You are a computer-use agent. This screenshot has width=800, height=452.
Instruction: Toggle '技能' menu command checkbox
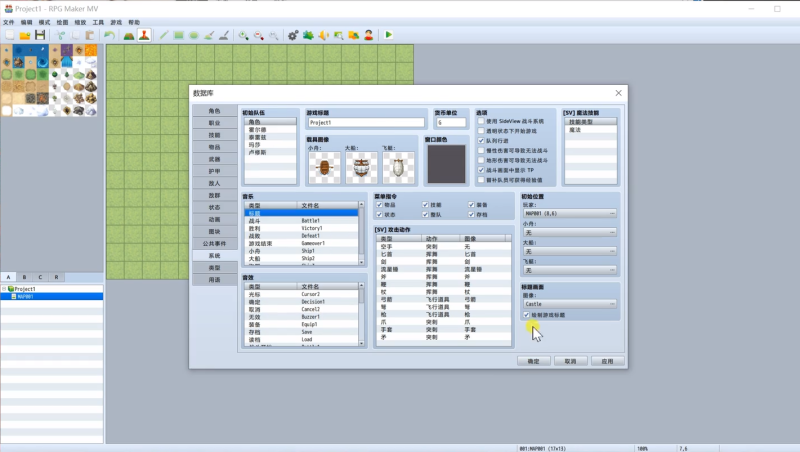point(425,205)
